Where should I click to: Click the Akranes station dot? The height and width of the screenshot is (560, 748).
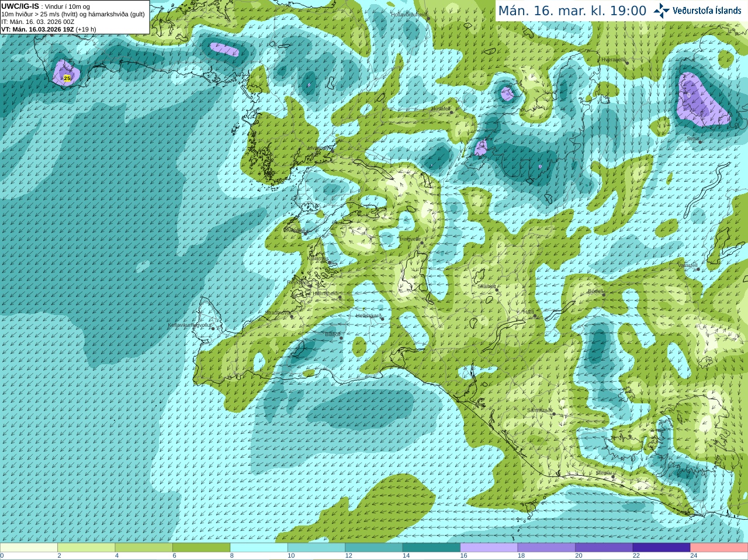[306, 233]
